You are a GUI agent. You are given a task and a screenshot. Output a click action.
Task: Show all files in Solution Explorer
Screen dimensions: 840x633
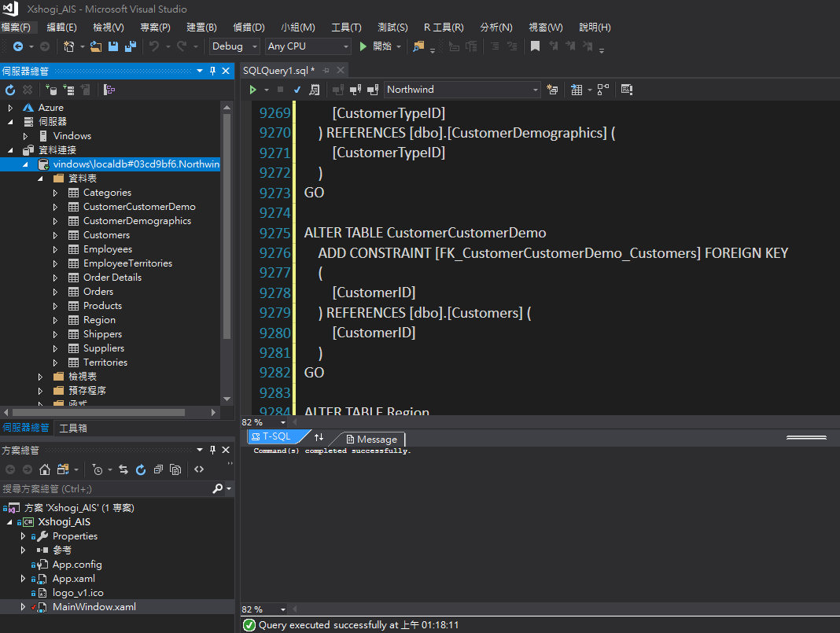point(175,469)
